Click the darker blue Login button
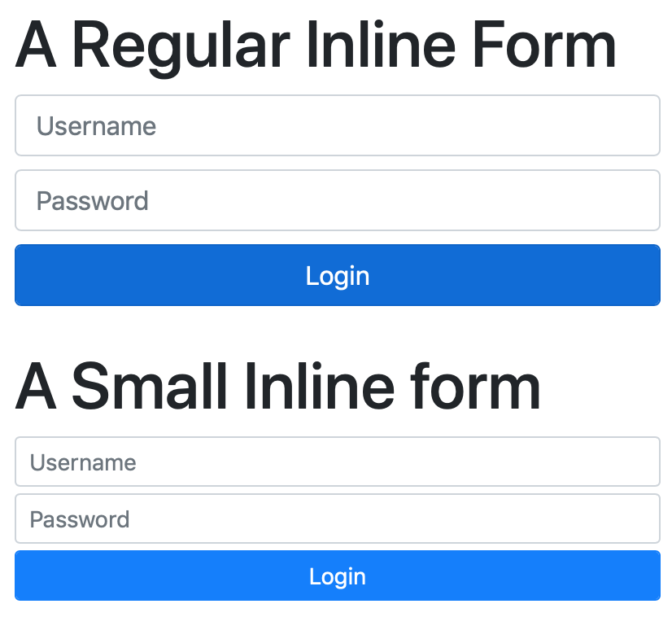Screen dimensions: 672x617 click(338, 275)
